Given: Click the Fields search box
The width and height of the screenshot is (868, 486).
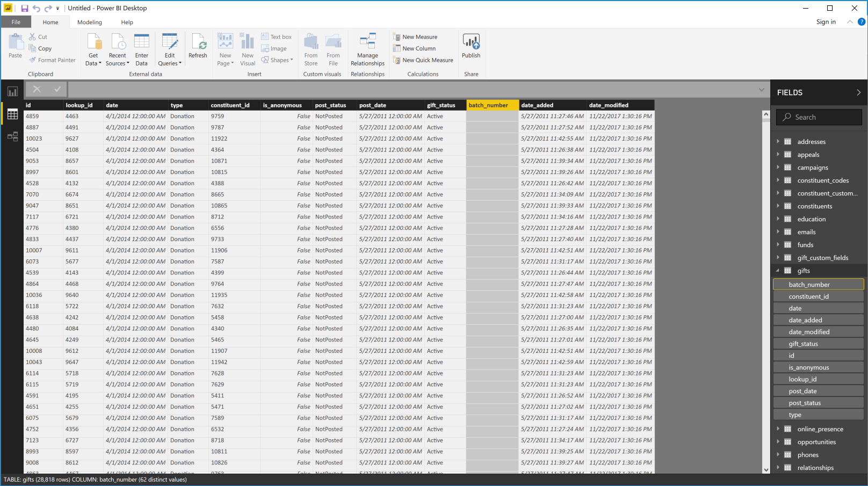Looking at the screenshot, I should click(819, 117).
